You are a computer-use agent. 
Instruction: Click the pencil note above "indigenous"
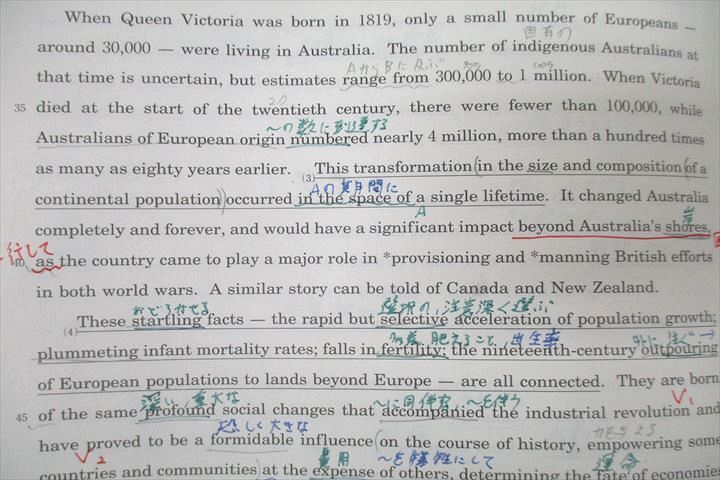(548, 33)
